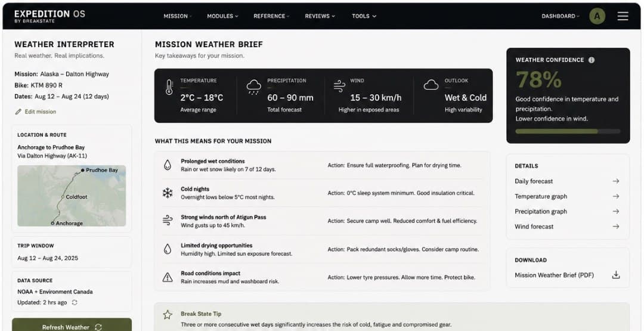Viewport: 644px width, 331px height.
Task: Click the warning triangle for Road conditions impact
Action: [168, 277]
